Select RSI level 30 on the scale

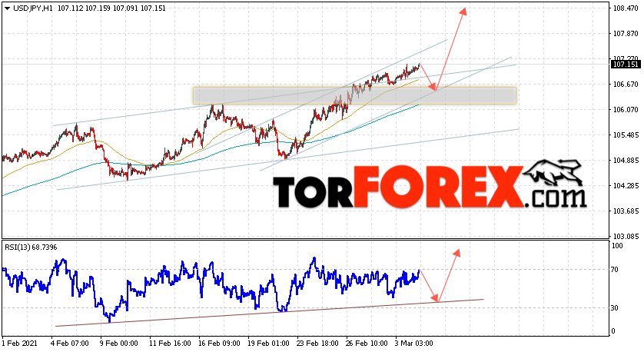[615, 308]
